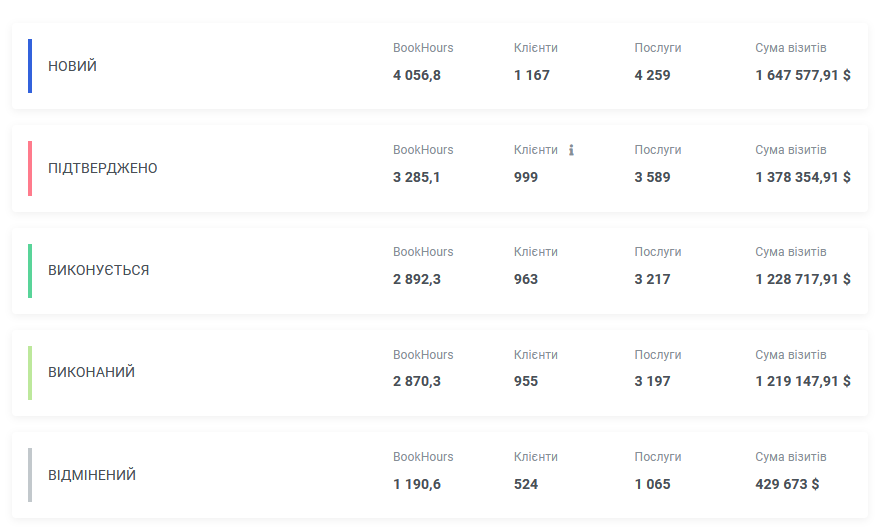This screenshot has width=875, height=530.
Task: Click the red color bar of ПІДТВЕРДЖЕНО
Action: pyautogui.click(x=30, y=168)
